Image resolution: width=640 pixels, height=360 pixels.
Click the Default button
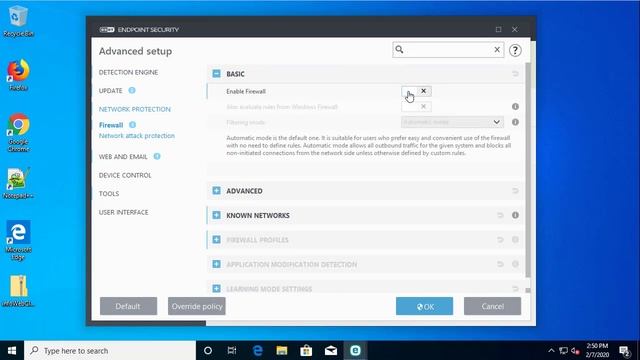[x=128, y=306]
